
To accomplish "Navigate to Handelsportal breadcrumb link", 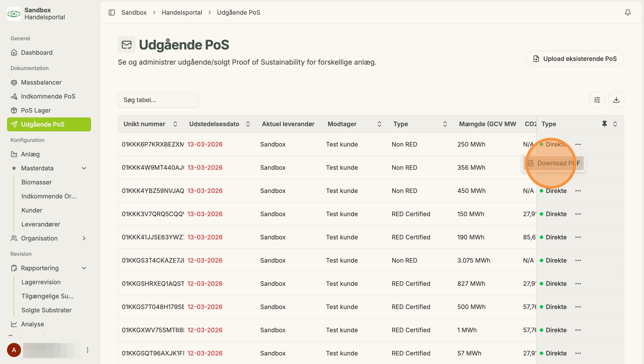I will click(182, 12).
